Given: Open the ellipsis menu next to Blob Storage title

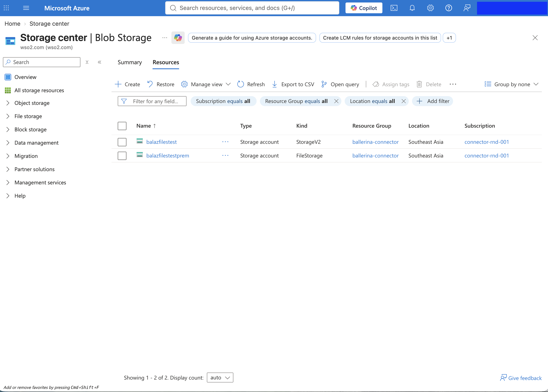Looking at the screenshot, I should pos(165,38).
